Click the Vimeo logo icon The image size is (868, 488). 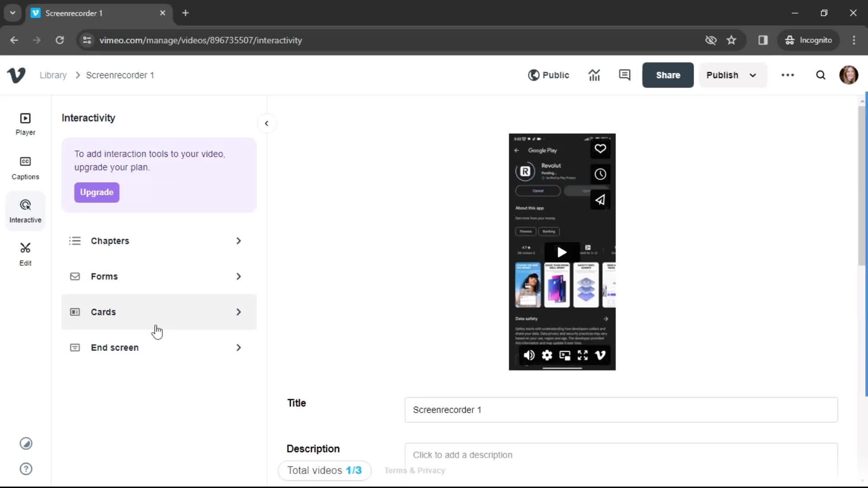pyautogui.click(x=16, y=75)
